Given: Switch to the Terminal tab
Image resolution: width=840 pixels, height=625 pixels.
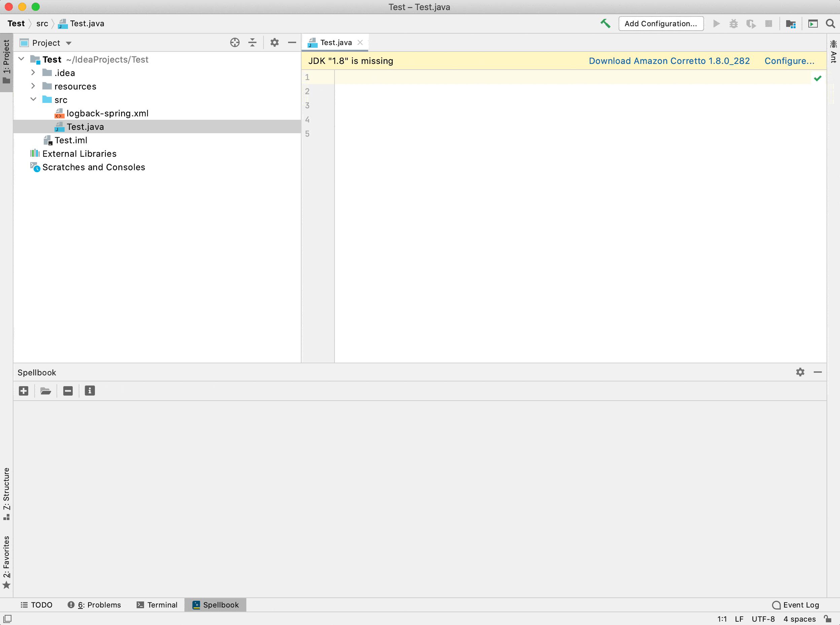Looking at the screenshot, I should pyautogui.click(x=157, y=604).
